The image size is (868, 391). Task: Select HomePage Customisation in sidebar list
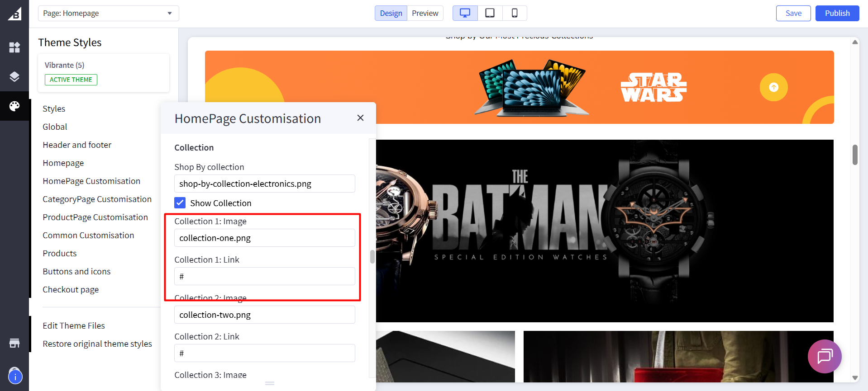coord(91,181)
